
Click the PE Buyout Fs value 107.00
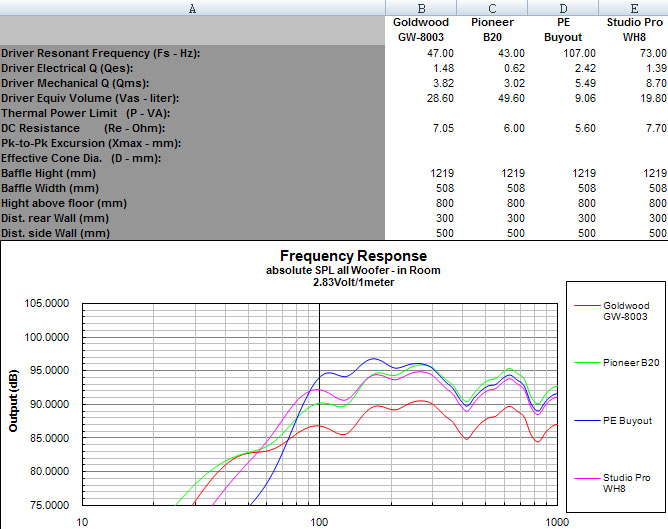[x=579, y=53]
